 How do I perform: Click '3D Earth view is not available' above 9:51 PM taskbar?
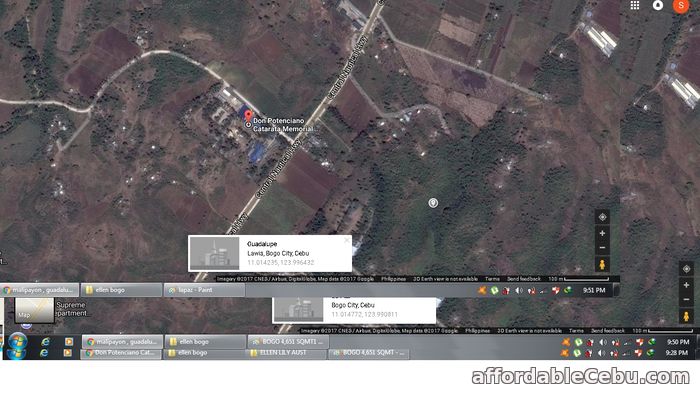(445, 279)
